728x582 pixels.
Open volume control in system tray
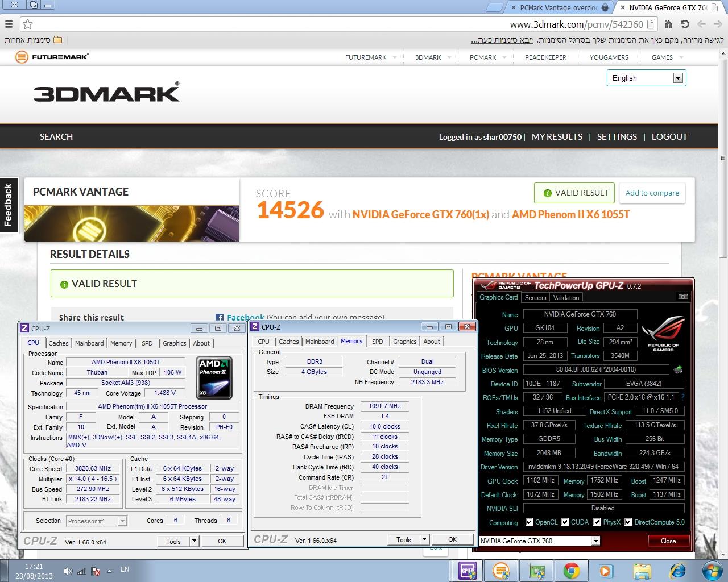(x=68, y=571)
